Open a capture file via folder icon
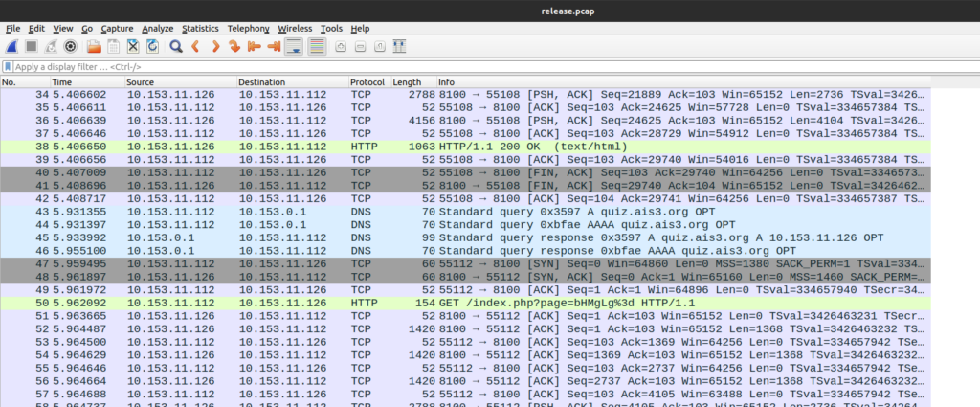 [94, 46]
